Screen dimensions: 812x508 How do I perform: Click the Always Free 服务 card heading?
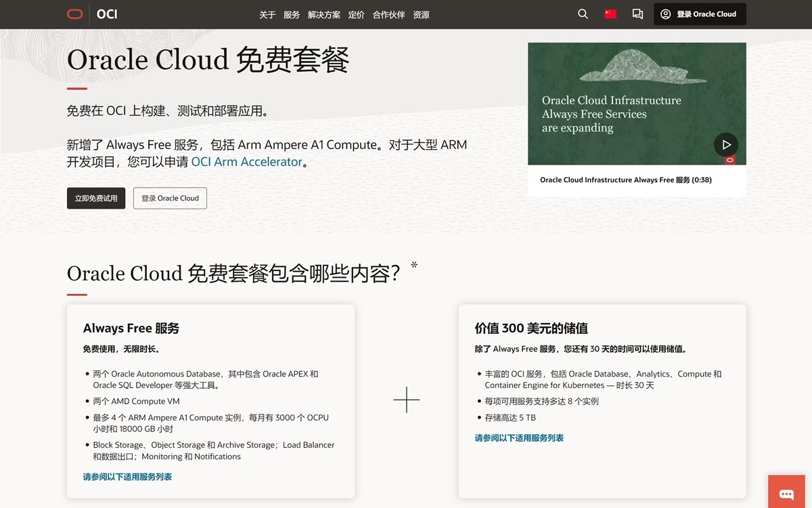131,329
